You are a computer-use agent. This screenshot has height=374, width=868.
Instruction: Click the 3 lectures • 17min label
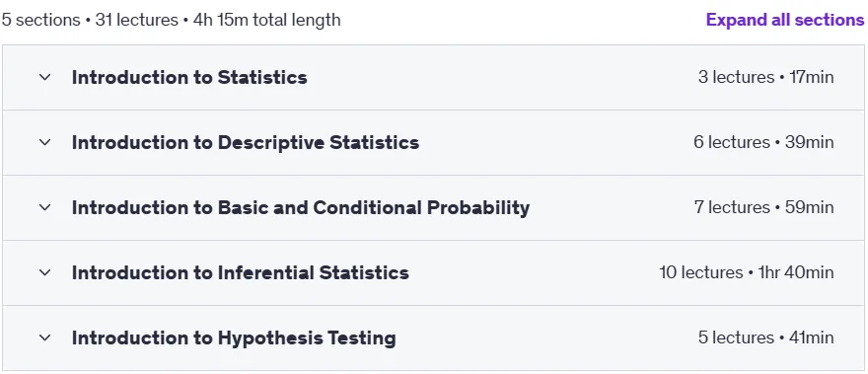click(765, 77)
